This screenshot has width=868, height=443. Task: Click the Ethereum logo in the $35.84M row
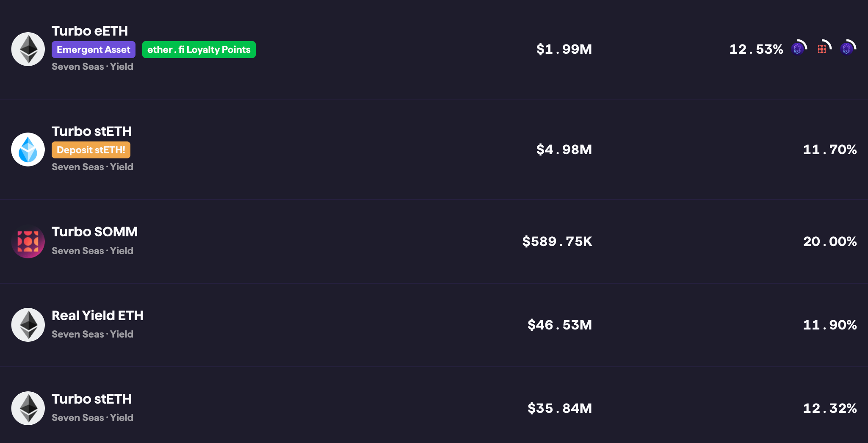(x=28, y=408)
